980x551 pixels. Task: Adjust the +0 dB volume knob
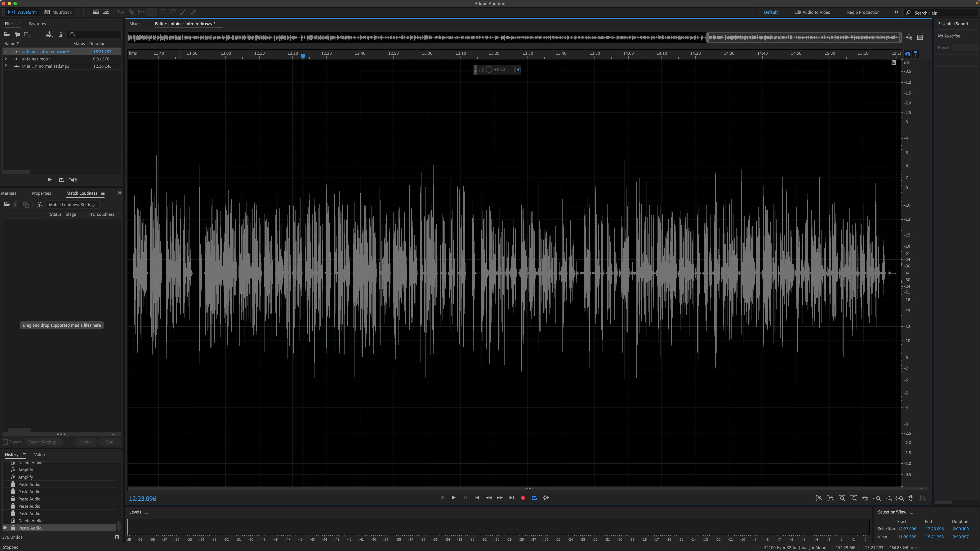pos(489,70)
